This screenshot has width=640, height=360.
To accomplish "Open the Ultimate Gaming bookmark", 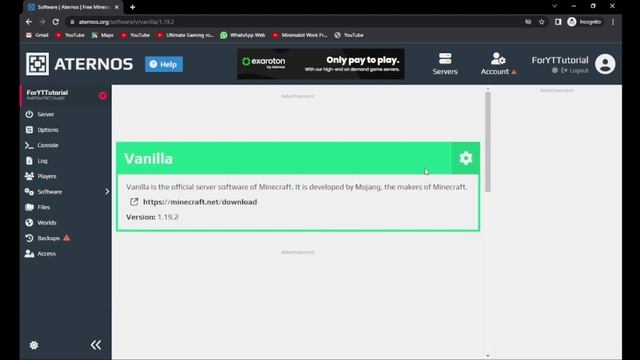I will [185, 35].
